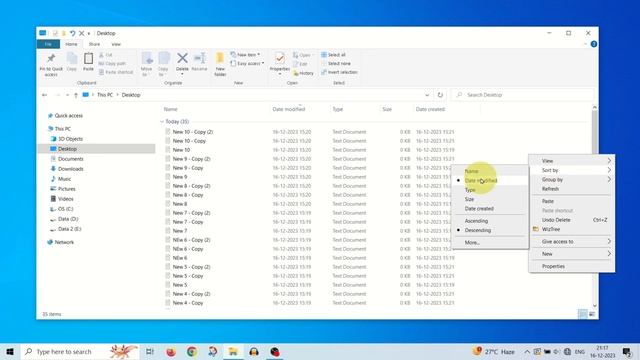Click the Properties ribbon icon

pos(280,62)
